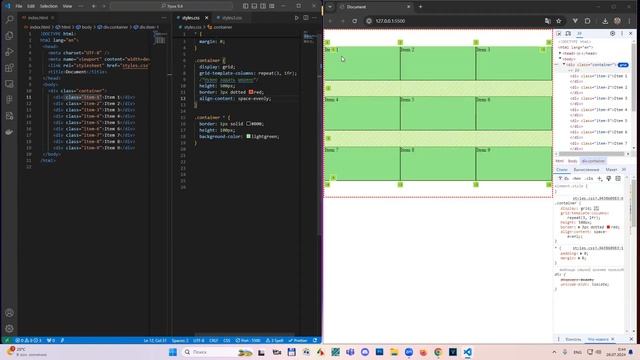Toggle secondary sidebar layout icon in title bar
The height and width of the screenshot is (360, 640).
pos(263,6)
